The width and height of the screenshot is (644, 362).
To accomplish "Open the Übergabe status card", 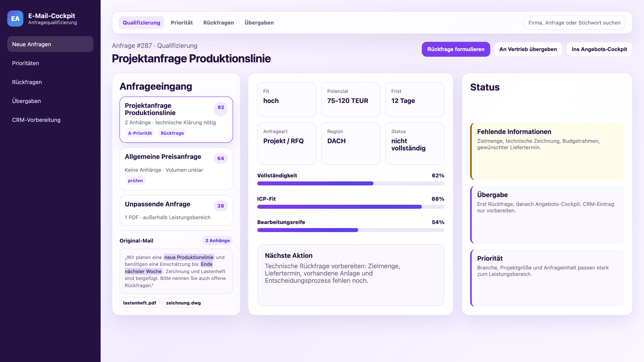I will coord(547,215).
